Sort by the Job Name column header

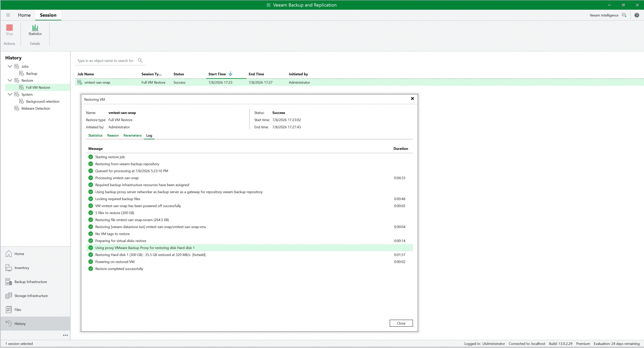coord(86,74)
